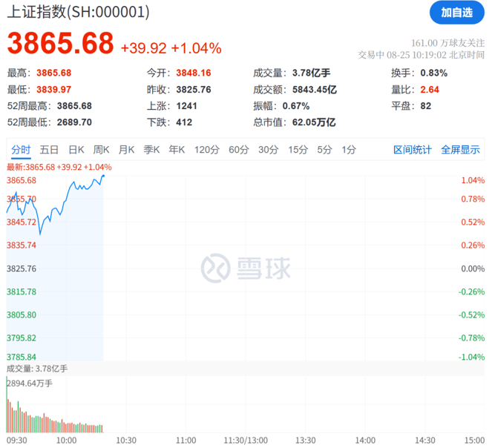Click the trading time 08-25 10:19:02 text

(x=416, y=55)
